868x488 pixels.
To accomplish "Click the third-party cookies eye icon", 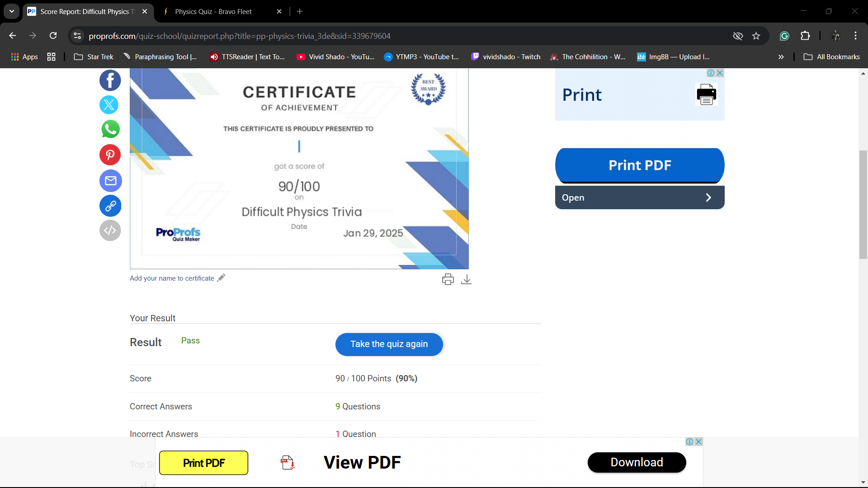I will tap(738, 36).
